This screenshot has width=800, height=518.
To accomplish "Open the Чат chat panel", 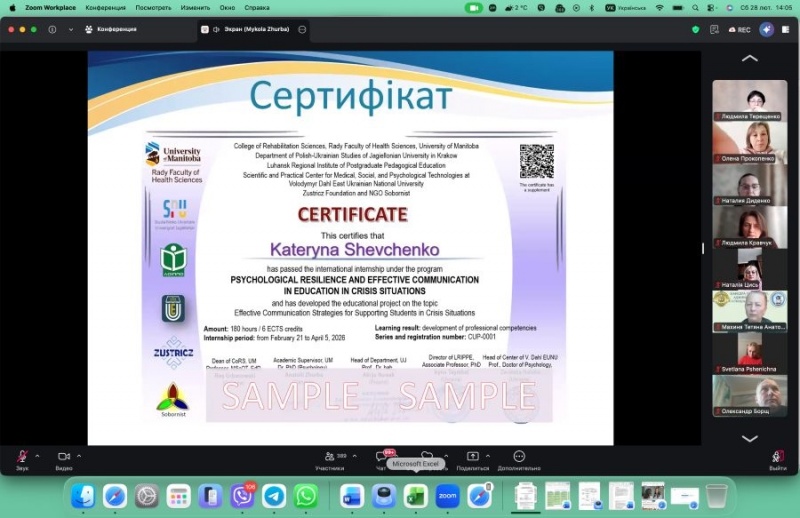I will click(381, 457).
